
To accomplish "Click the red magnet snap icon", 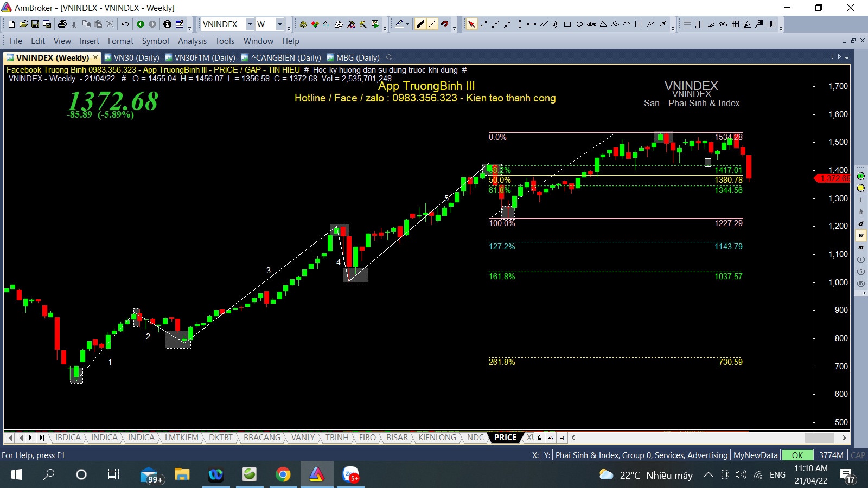I will point(444,24).
